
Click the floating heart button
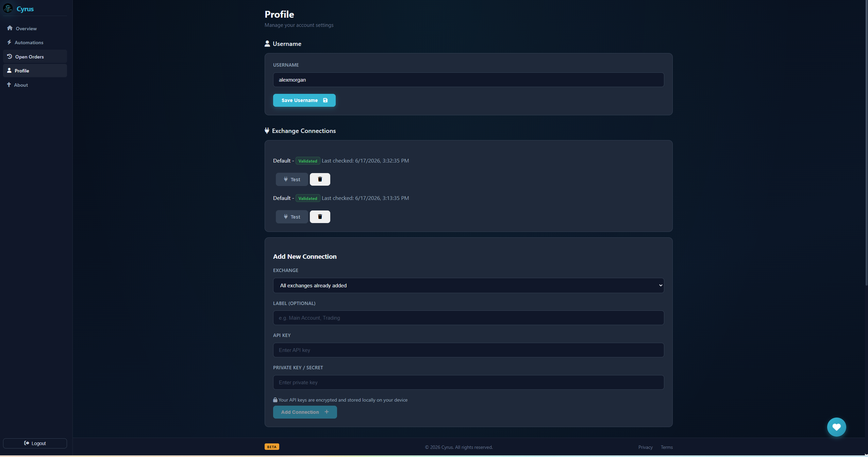click(x=836, y=427)
